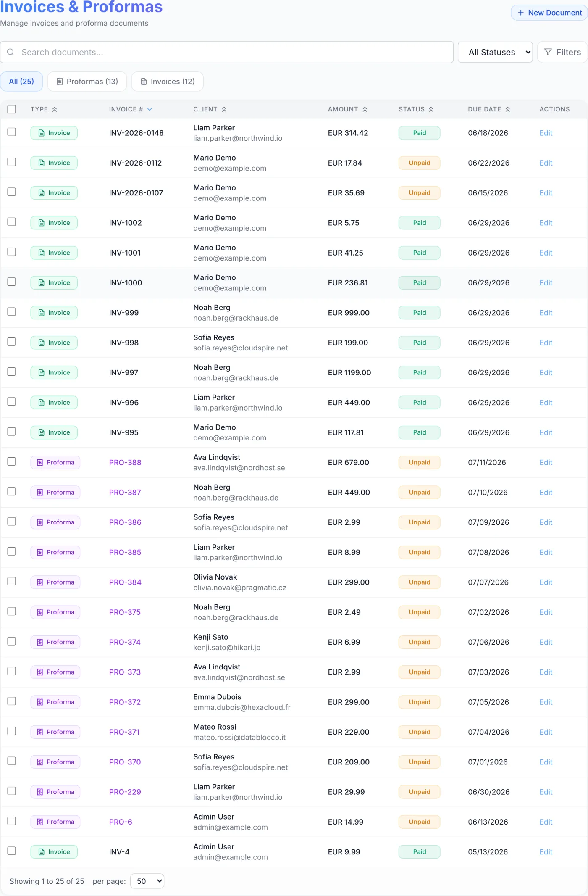Viewport: 588px width, 896px height.
Task: Switch to the All (25) tab
Action: coord(21,82)
